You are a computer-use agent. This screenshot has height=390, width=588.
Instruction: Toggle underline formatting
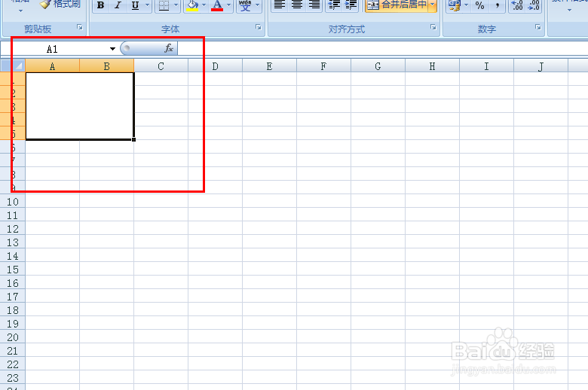(135, 5)
